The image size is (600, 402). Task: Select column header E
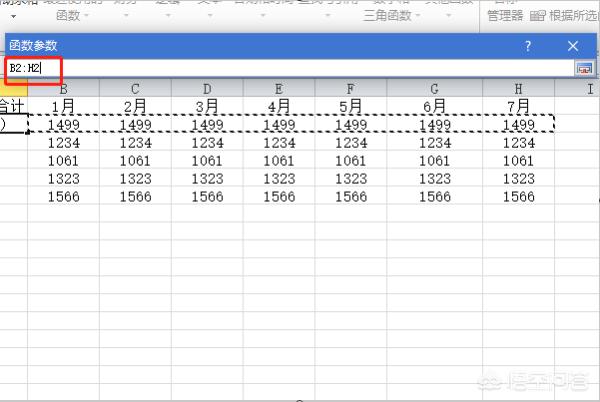(x=279, y=89)
